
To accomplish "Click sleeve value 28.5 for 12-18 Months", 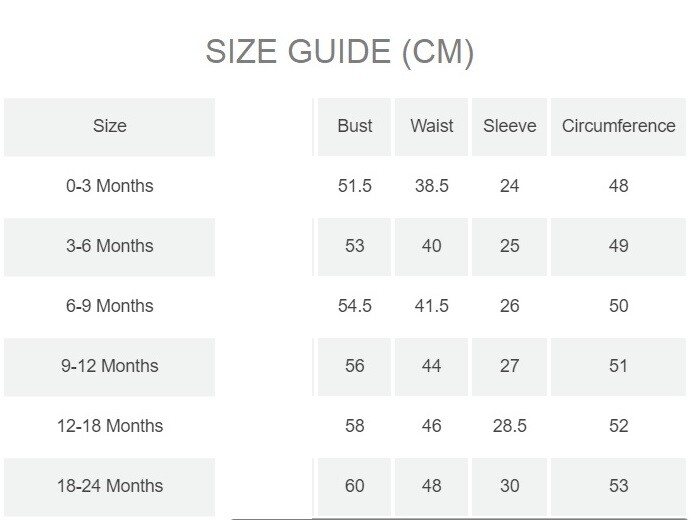I will pyautogui.click(x=509, y=426).
